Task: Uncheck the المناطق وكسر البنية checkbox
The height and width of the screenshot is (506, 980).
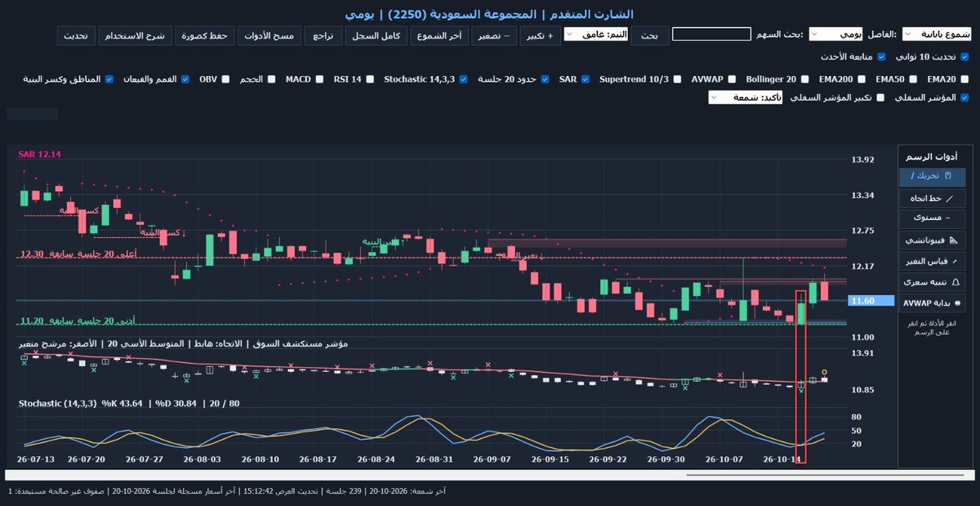Action: point(111,79)
